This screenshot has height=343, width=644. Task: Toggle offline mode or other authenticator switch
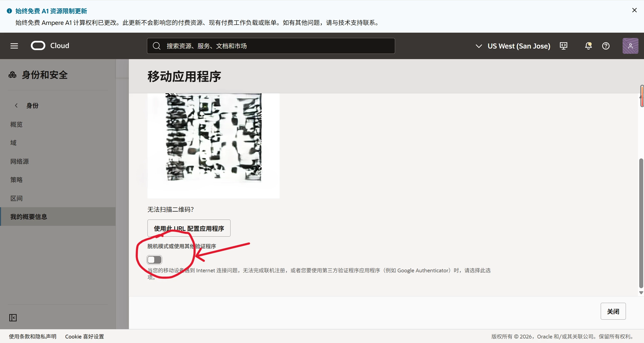click(x=154, y=260)
